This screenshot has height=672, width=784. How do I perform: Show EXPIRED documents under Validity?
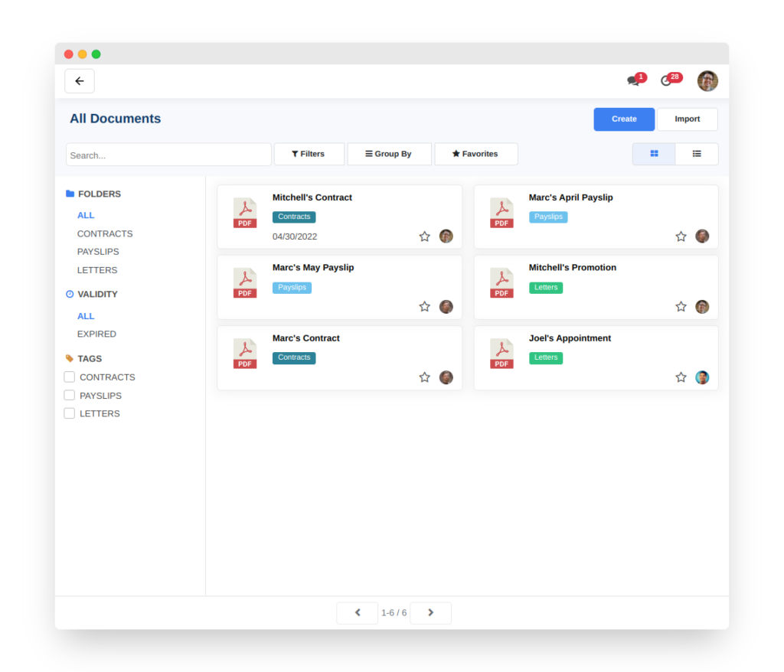click(x=96, y=334)
